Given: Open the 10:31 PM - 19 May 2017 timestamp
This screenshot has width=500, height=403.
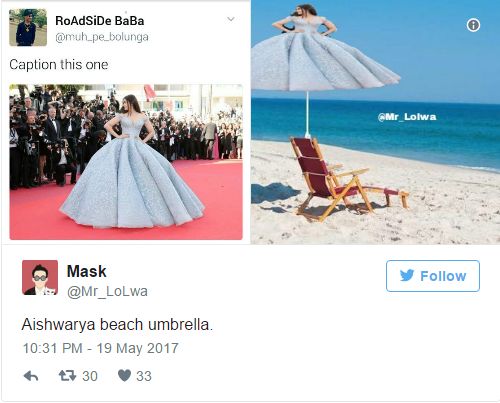Looking at the screenshot, I should (100, 348).
